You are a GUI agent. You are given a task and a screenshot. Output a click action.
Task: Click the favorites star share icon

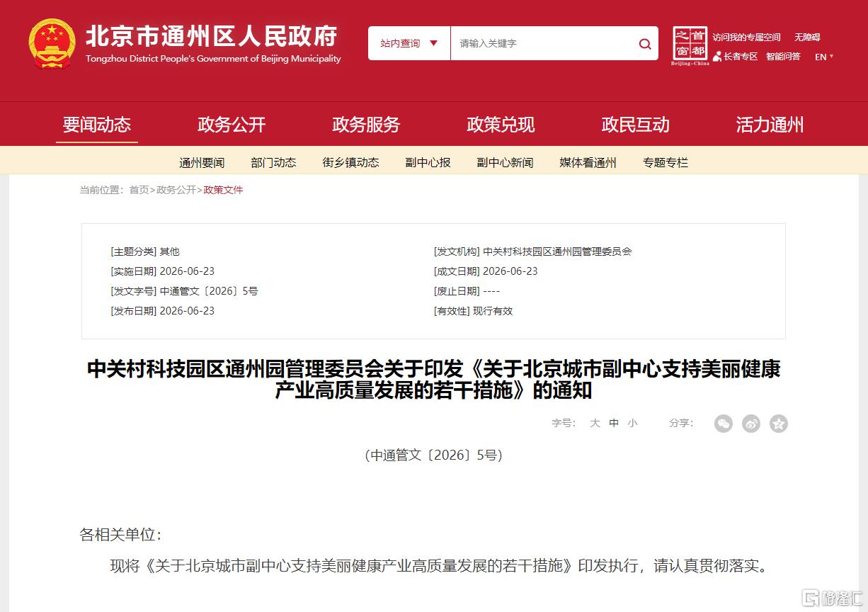coord(779,424)
